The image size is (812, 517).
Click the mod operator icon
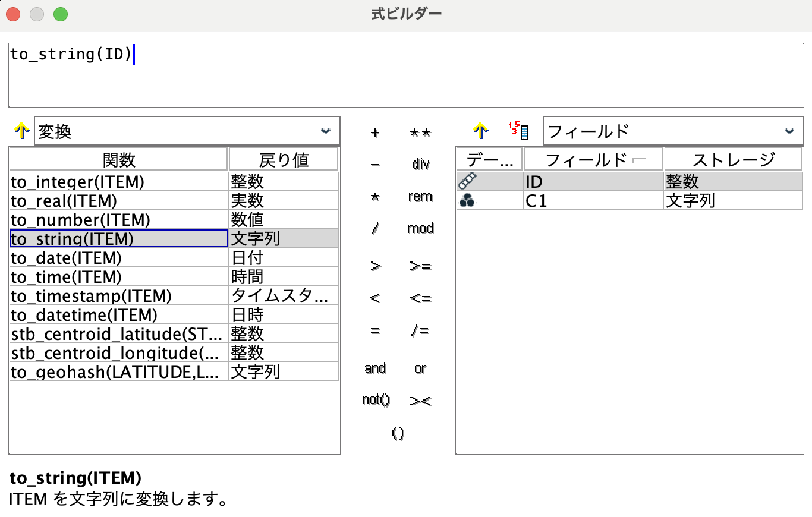[x=420, y=229]
